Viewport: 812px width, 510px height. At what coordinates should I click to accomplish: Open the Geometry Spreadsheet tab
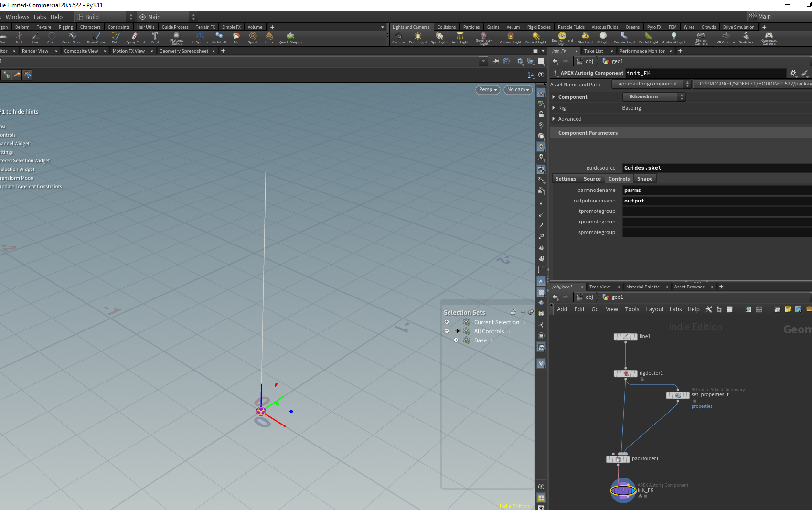[x=184, y=51]
